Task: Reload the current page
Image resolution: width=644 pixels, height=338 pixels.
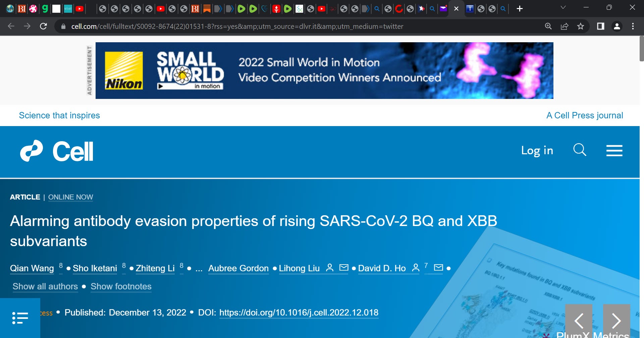Action: (x=43, y=26)
